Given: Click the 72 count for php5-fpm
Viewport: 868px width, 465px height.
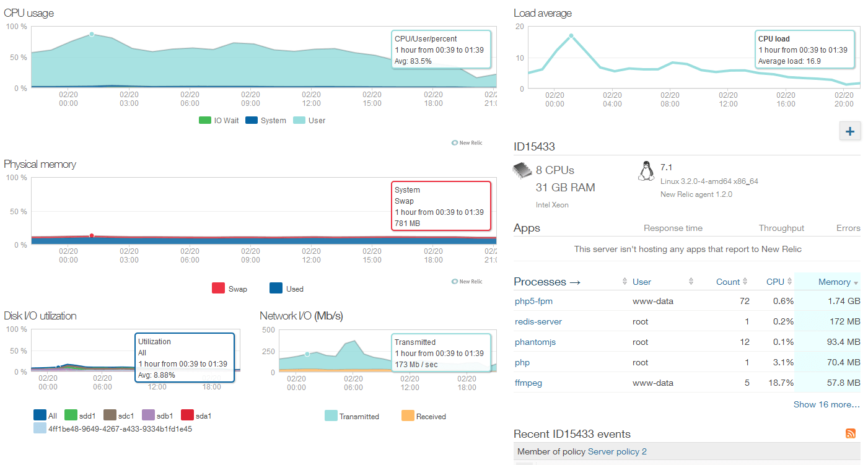Looking at the screenshot, I should point(744,302).
